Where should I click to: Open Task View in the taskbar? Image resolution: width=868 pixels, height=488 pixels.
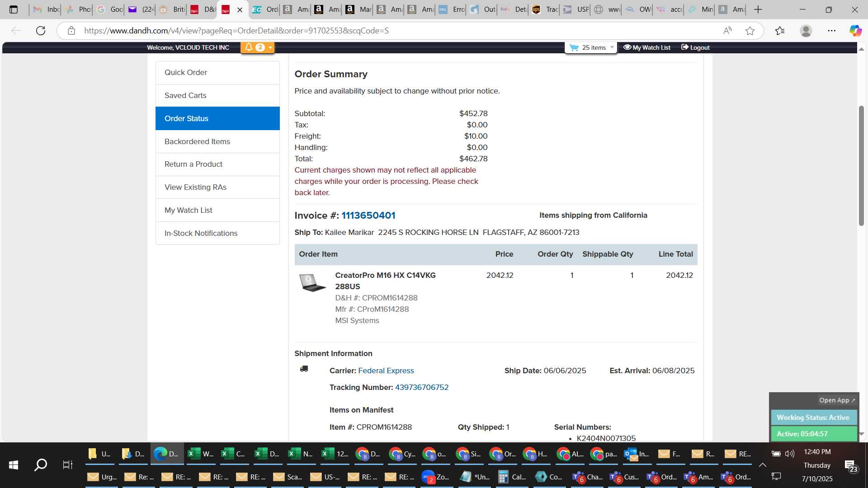tap(68, 465)
